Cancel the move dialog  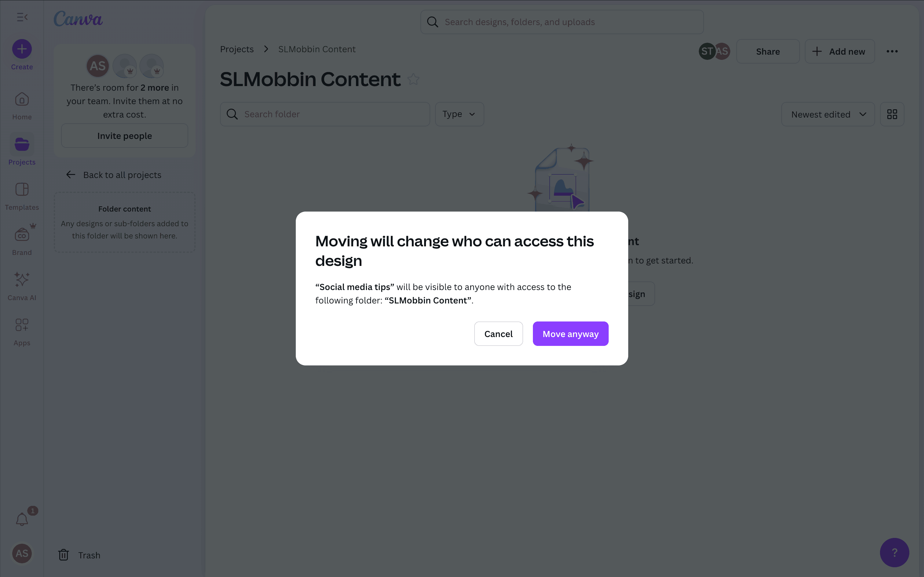pos(498,334)
